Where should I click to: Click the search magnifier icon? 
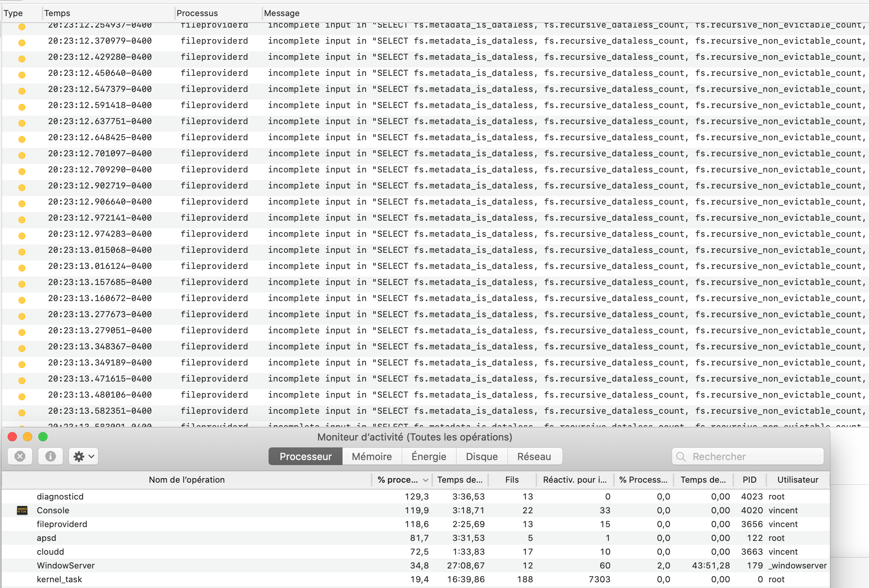(x=681, y=457)
